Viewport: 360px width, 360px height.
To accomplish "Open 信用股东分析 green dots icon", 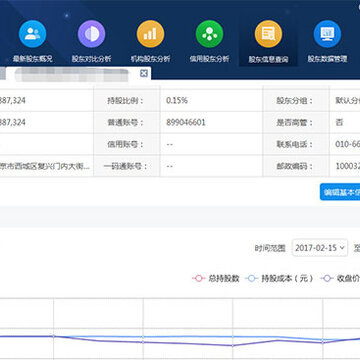I will (209, 34).
